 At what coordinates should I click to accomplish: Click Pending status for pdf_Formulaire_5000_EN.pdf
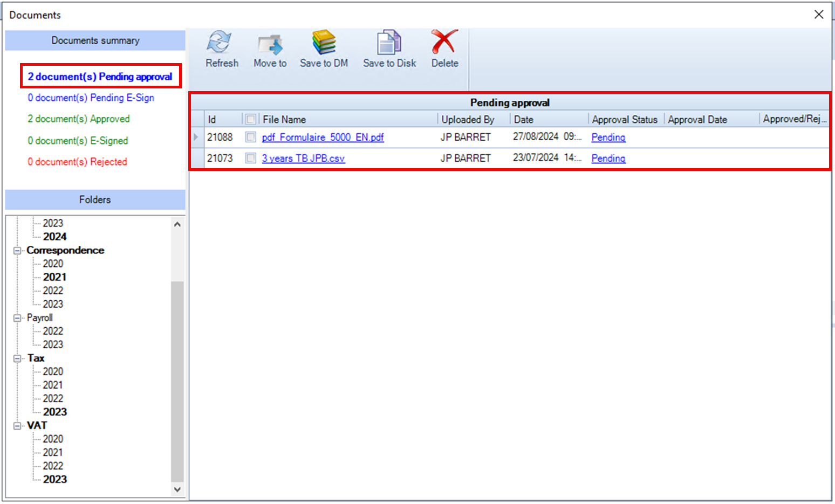pos(608,137)
